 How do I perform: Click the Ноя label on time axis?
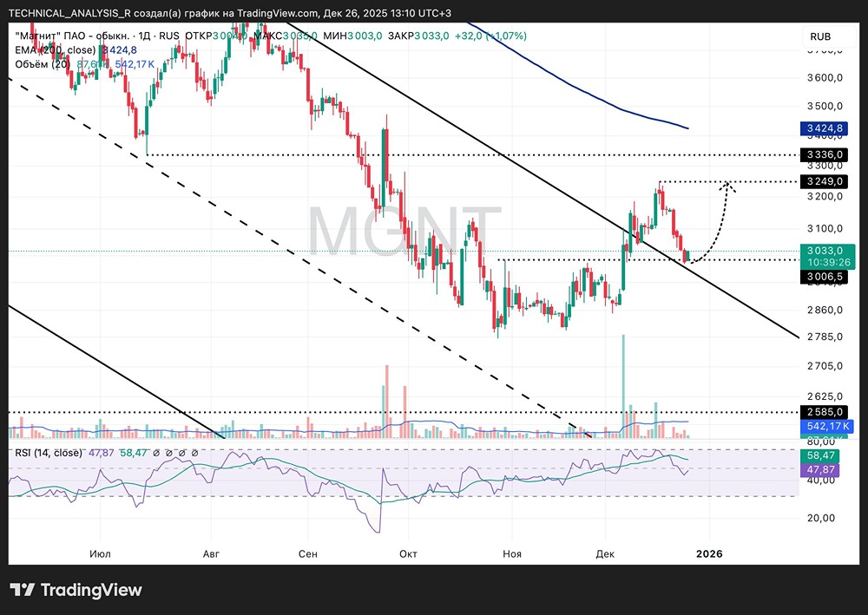[x=512, y=553]
